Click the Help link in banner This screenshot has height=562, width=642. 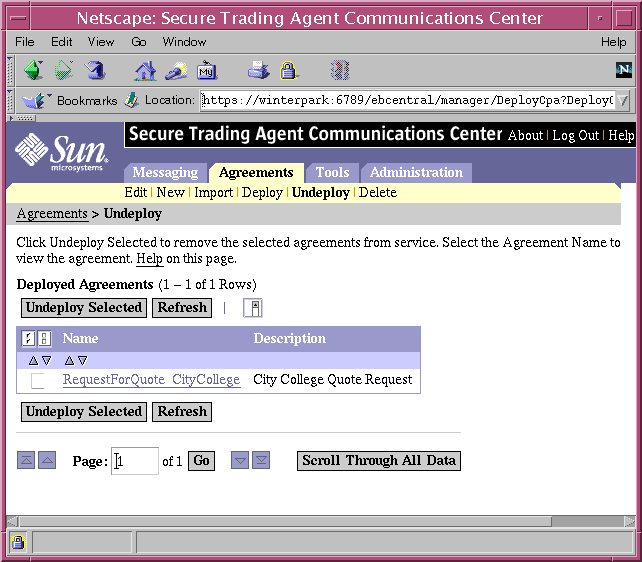621,135
